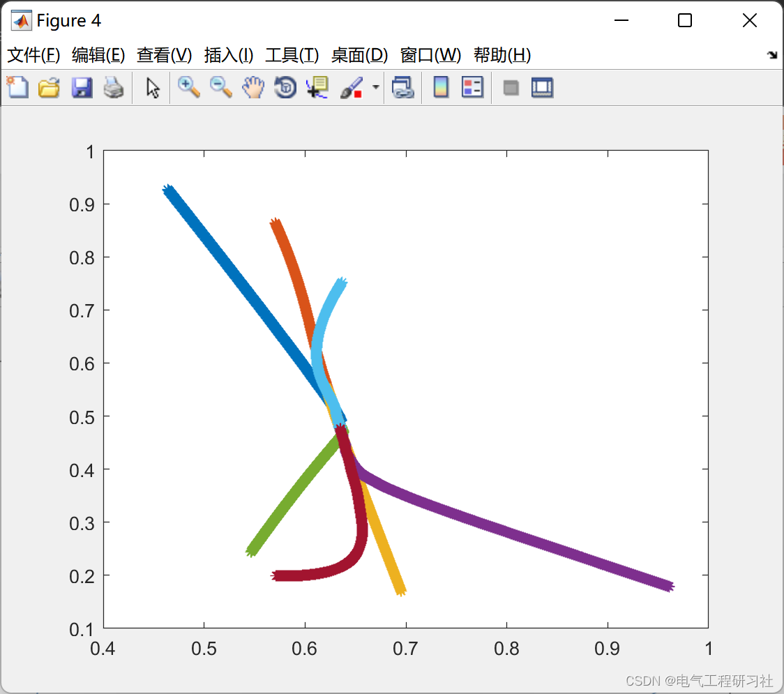Select the Pan hand tool

click(x=253, y=87)
